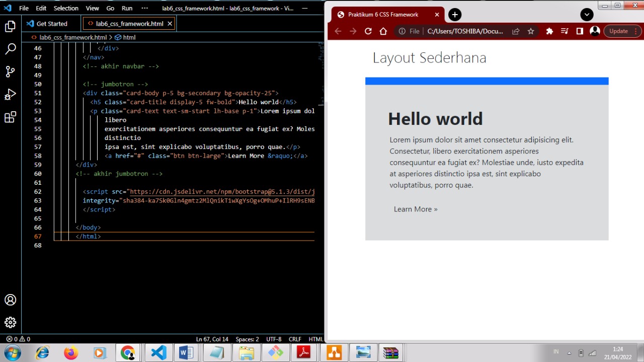Change file encoding UTF-8
Viewport: 644px width, 362px height.
coord(274,339)
